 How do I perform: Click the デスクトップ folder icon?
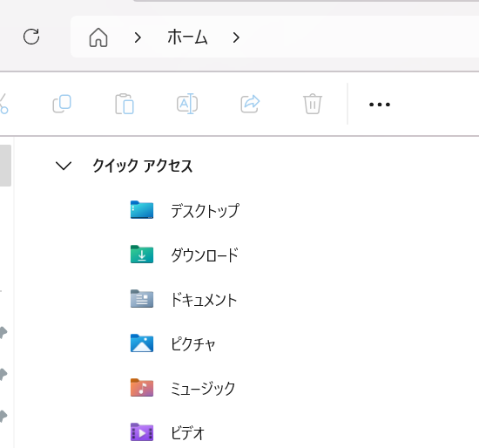[x=142, y=210]
